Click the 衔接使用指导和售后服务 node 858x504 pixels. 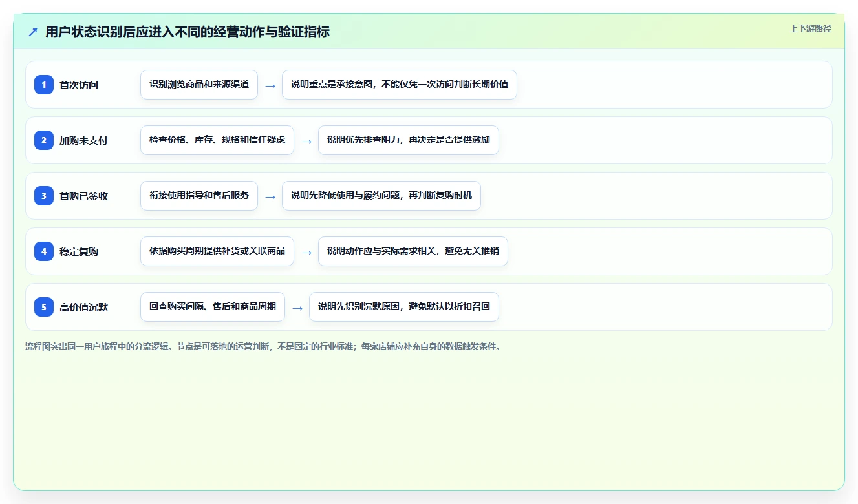pyautogui.click(x=199, y=196)
